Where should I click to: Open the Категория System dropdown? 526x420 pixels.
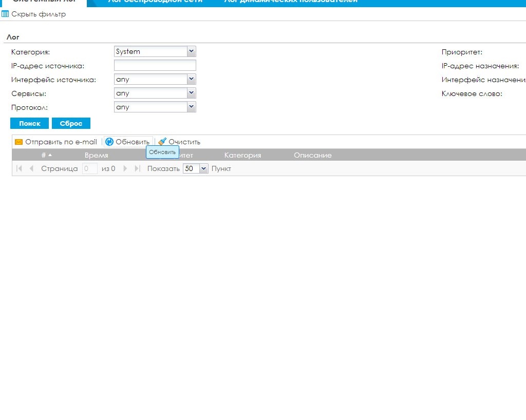click(x=191, y=51)
